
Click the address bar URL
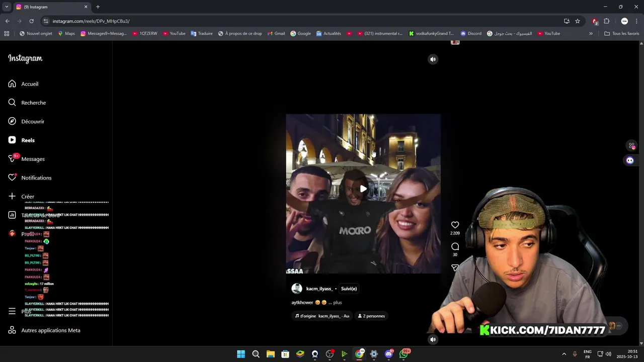click(x=91, y=21)
